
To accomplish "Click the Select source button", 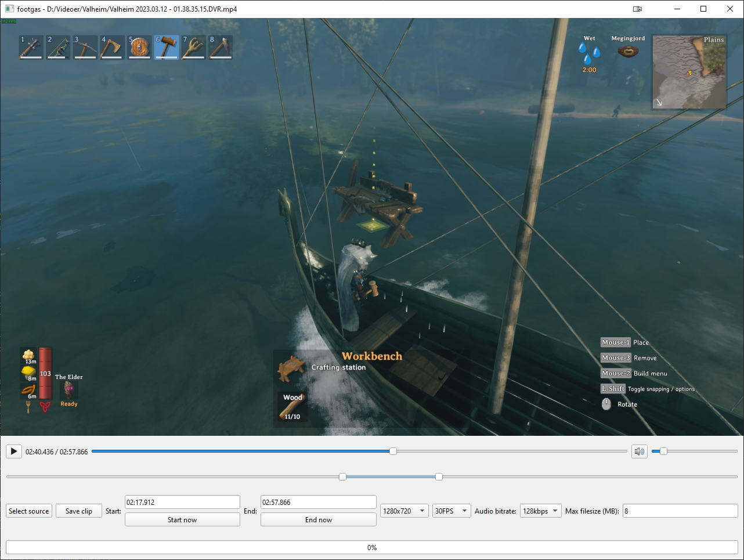I will pyautogui.click(x=29, y=511).
